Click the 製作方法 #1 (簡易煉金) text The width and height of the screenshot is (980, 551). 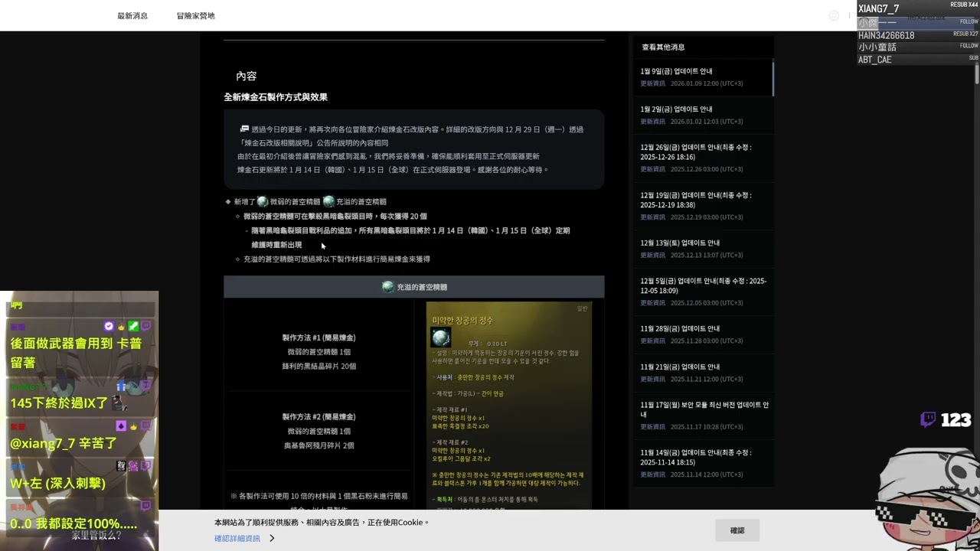[x=318, y=337]
